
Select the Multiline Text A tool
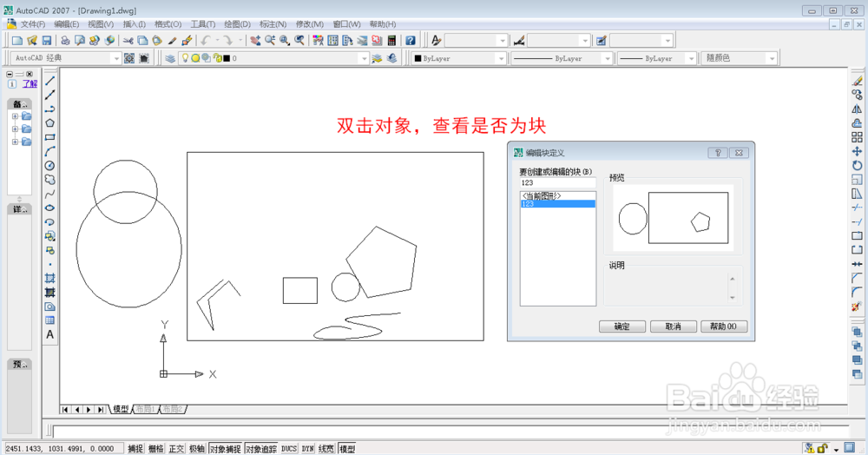pyautogui.click(x=49, y=334)
